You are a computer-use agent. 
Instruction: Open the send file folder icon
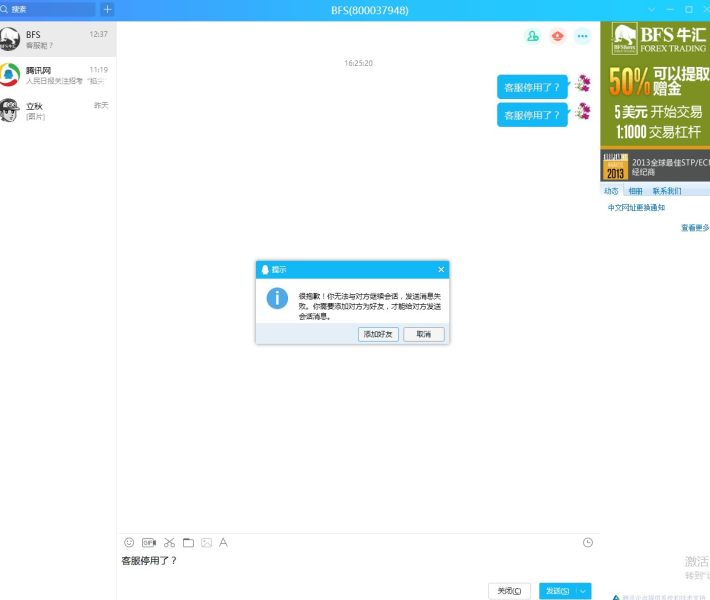tap(188, 542)
